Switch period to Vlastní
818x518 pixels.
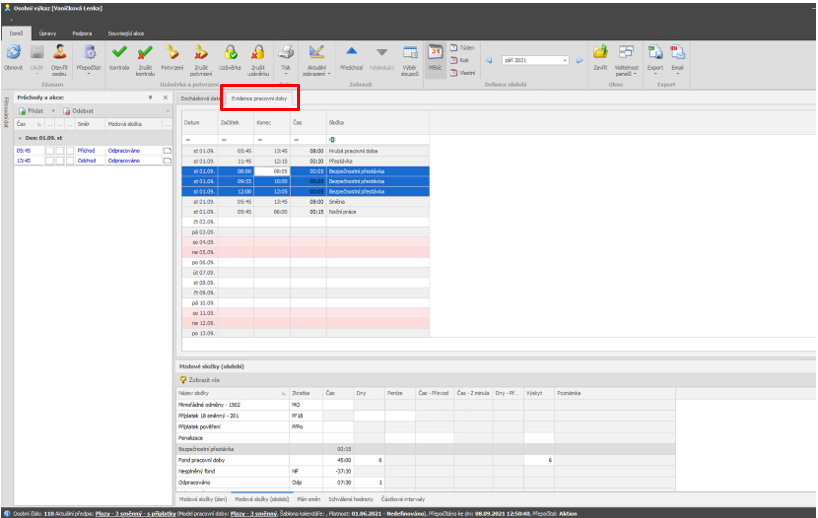[x=462, y=73]
